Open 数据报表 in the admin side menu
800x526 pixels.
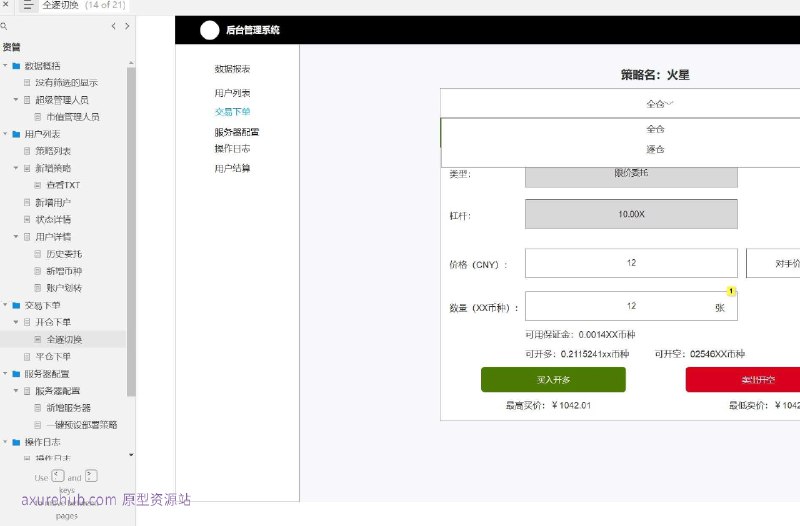pyautogui.click(x=232, y=69)
